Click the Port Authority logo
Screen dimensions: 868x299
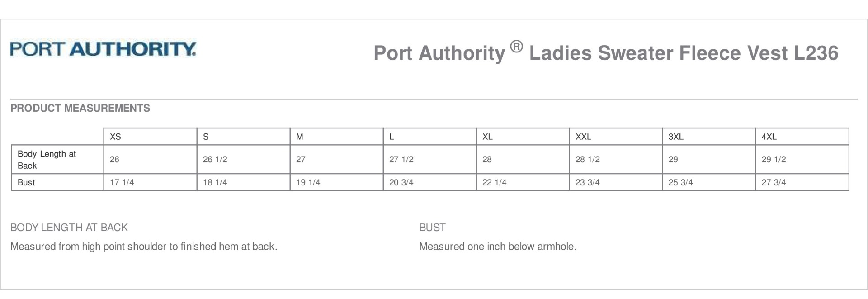coord(103,49)
